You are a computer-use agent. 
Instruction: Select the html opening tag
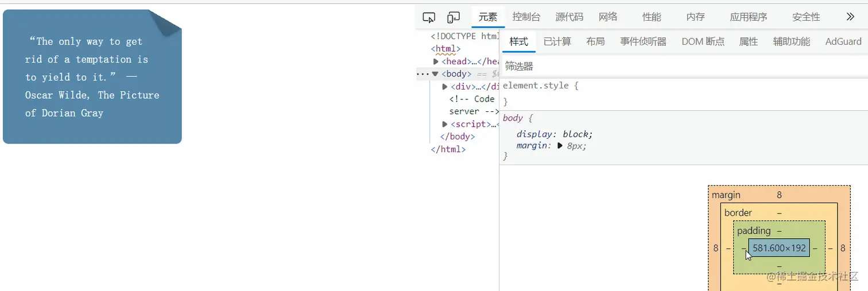(x=446, y=49)
